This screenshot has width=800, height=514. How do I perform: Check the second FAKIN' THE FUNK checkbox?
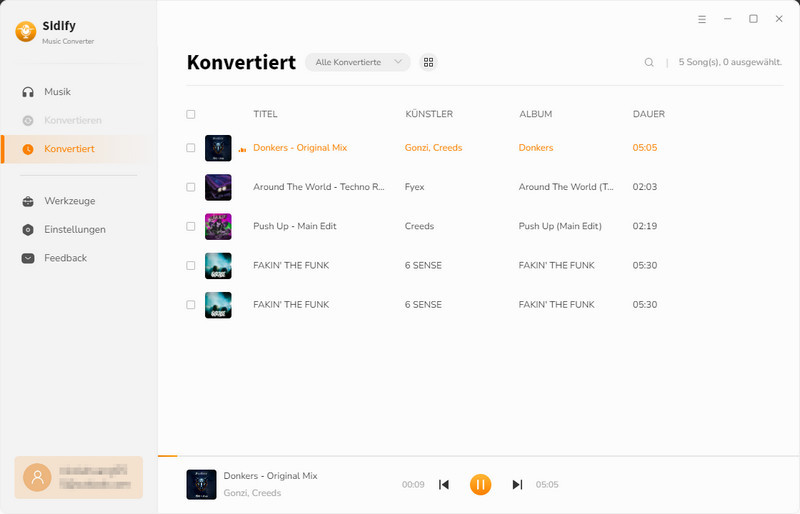[191, 305]
